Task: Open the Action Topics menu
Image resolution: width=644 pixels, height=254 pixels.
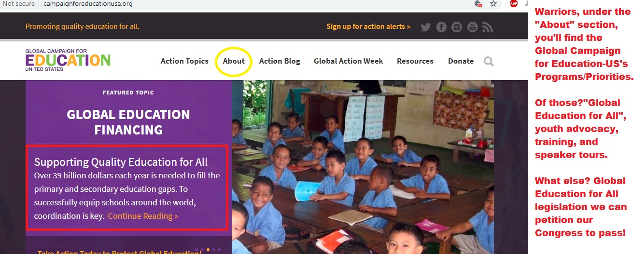Action: [x=184, y=61]
